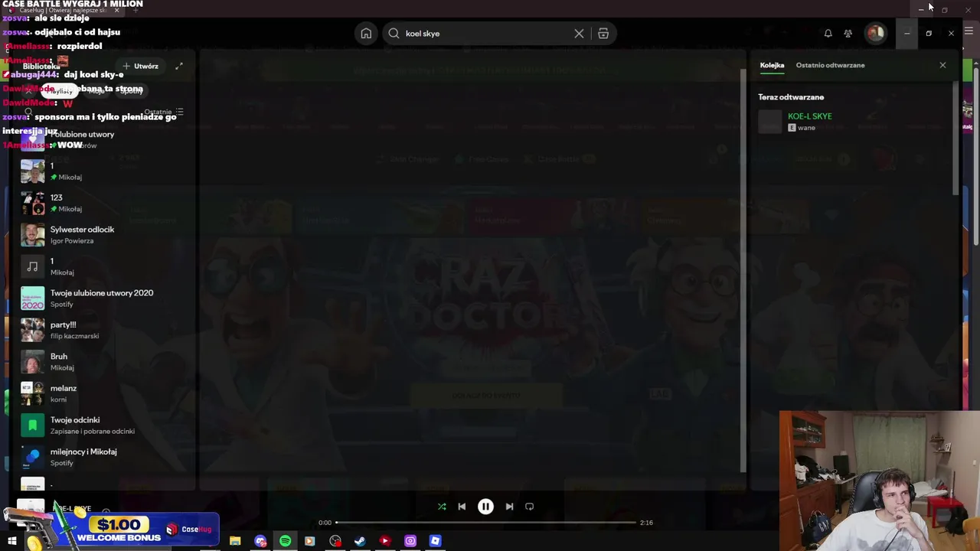Open Steam from taskbar

tap(360, 541)
